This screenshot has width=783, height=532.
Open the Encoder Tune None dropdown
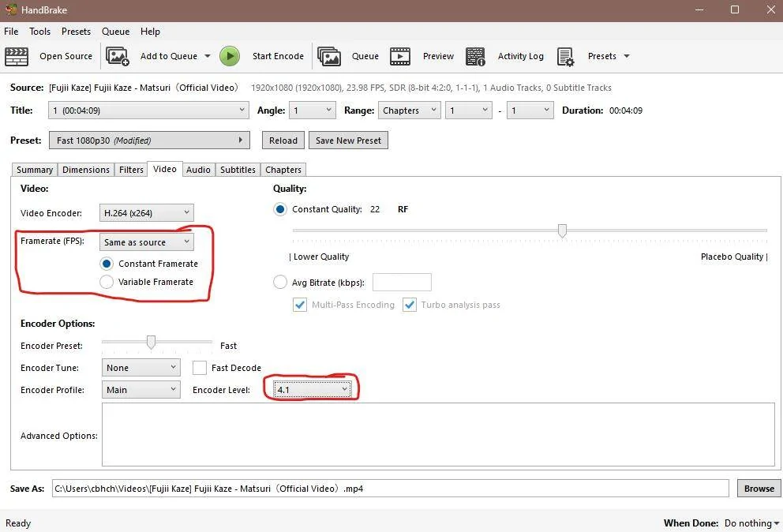click(140, 368)
